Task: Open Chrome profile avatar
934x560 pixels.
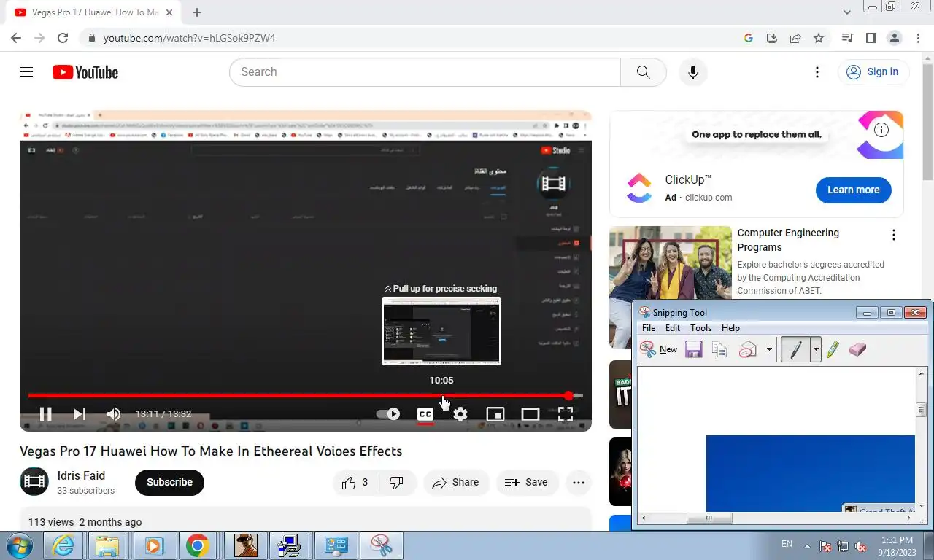Action: (894, 38)
